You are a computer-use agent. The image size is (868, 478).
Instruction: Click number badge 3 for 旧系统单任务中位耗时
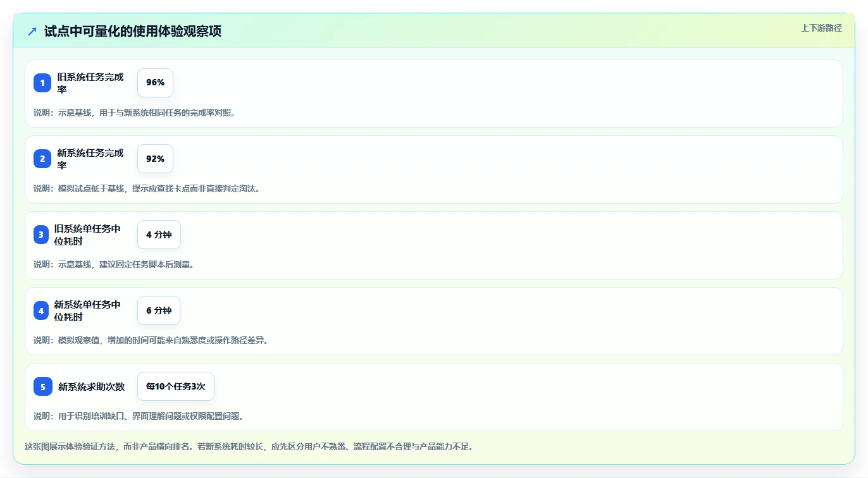(41, 235)
